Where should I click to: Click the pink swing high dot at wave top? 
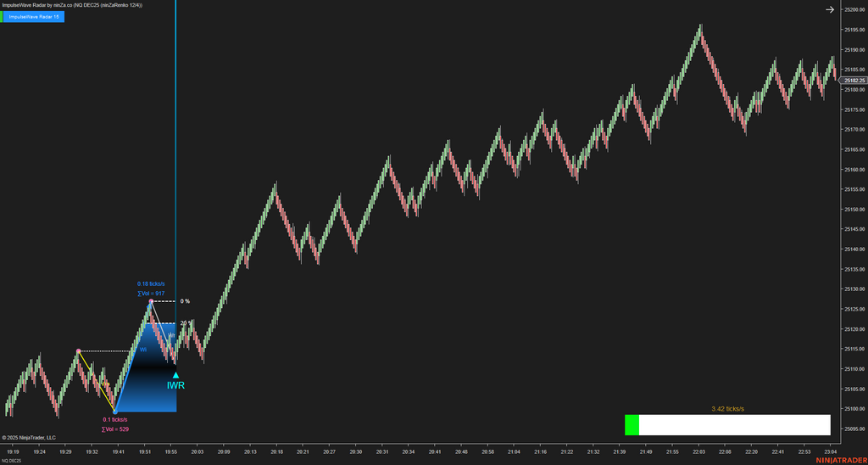151,301
